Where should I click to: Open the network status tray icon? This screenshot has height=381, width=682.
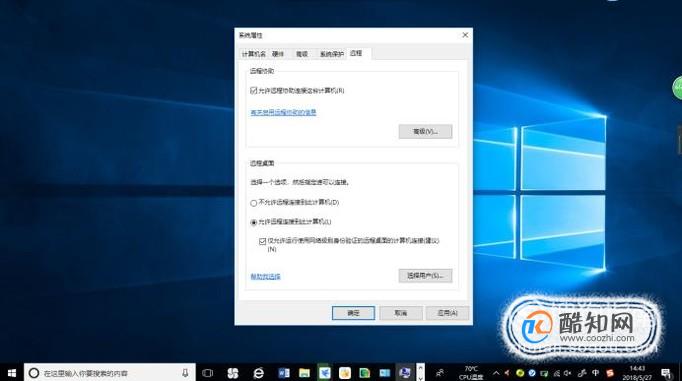pos(557,373)
